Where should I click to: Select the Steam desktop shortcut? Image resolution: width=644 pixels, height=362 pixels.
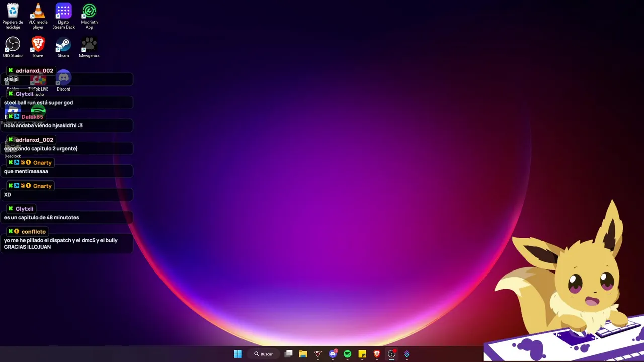(63, 47)
